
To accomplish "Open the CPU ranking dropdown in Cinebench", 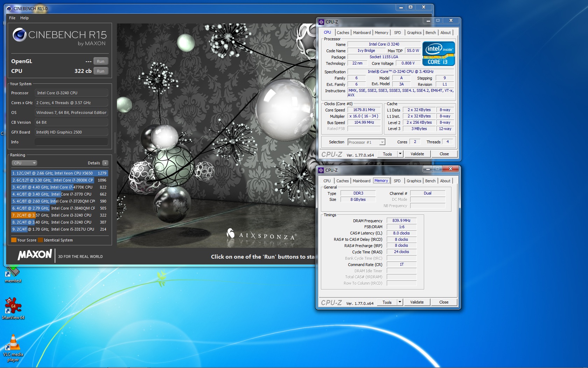I will coord(24,163).
